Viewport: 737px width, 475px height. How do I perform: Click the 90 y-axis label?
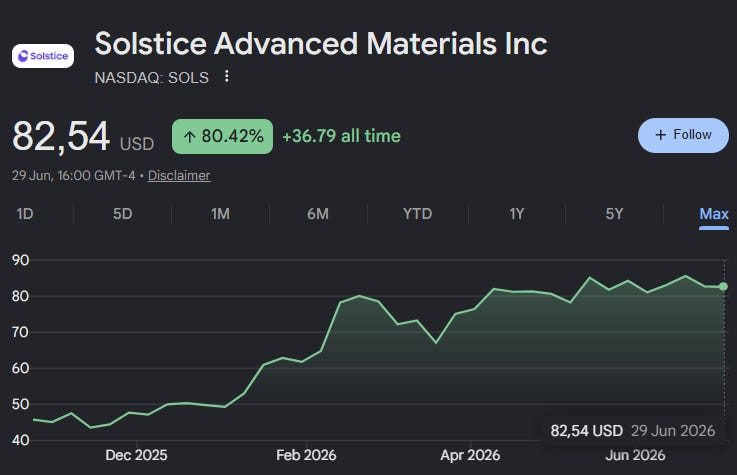[21, 260]
